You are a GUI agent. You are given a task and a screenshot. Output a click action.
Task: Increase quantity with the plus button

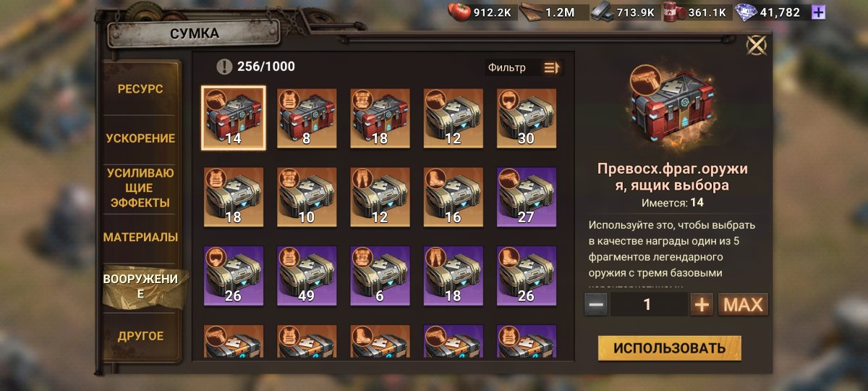[x=702, y=305]
